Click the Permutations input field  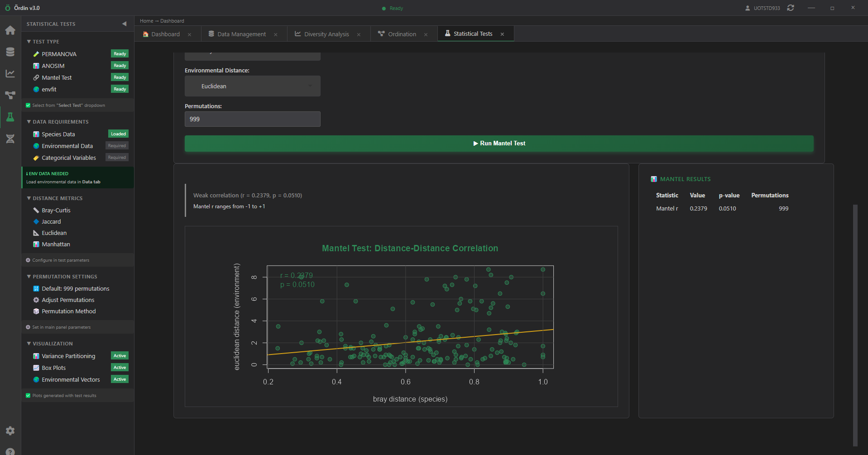click(252, 119)
